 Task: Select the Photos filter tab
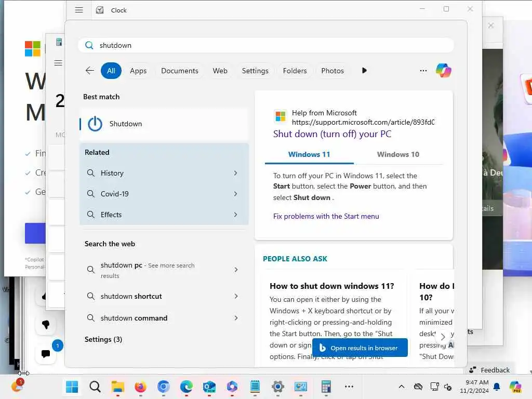point(332,71)
